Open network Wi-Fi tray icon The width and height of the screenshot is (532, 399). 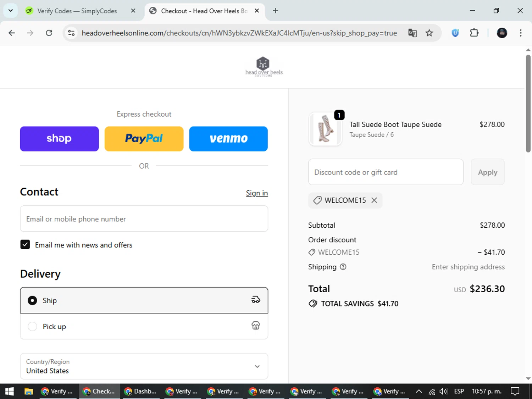coord(432,392)
